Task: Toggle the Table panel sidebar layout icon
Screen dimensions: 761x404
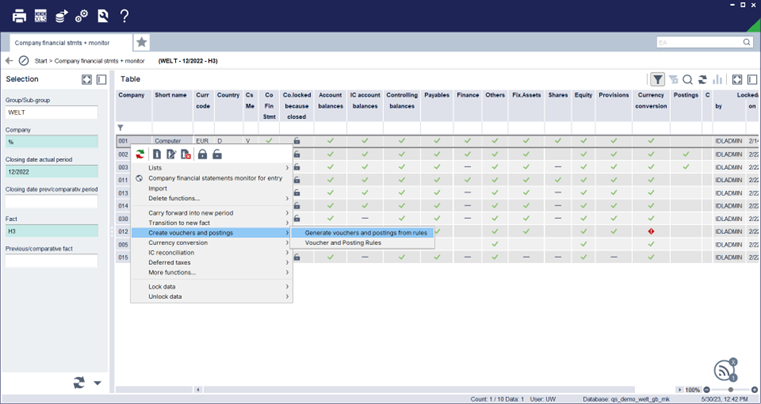Action: coord(752,80)
